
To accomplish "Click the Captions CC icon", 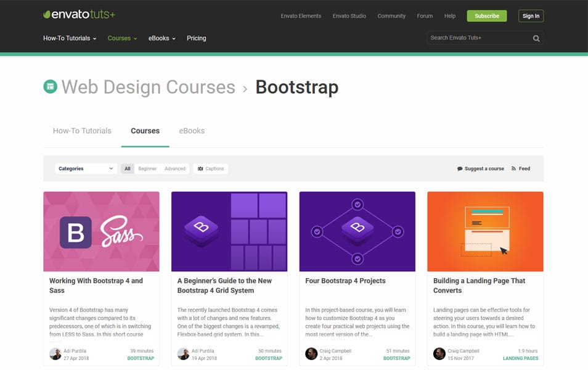I will coord(200,168).
